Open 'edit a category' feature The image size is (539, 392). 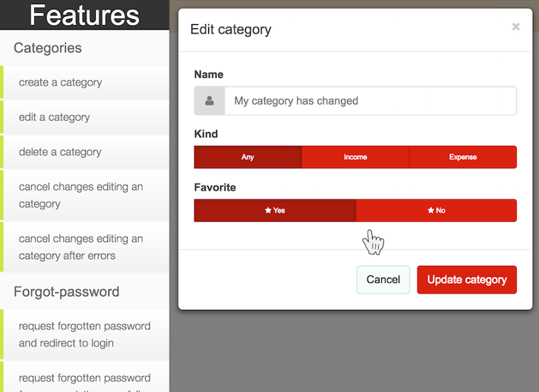pyautogui.click(x=86, y=118)
